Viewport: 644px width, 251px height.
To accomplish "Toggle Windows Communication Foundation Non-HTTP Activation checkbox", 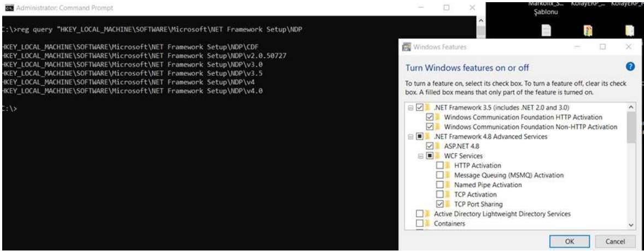I will coord(430,127).
